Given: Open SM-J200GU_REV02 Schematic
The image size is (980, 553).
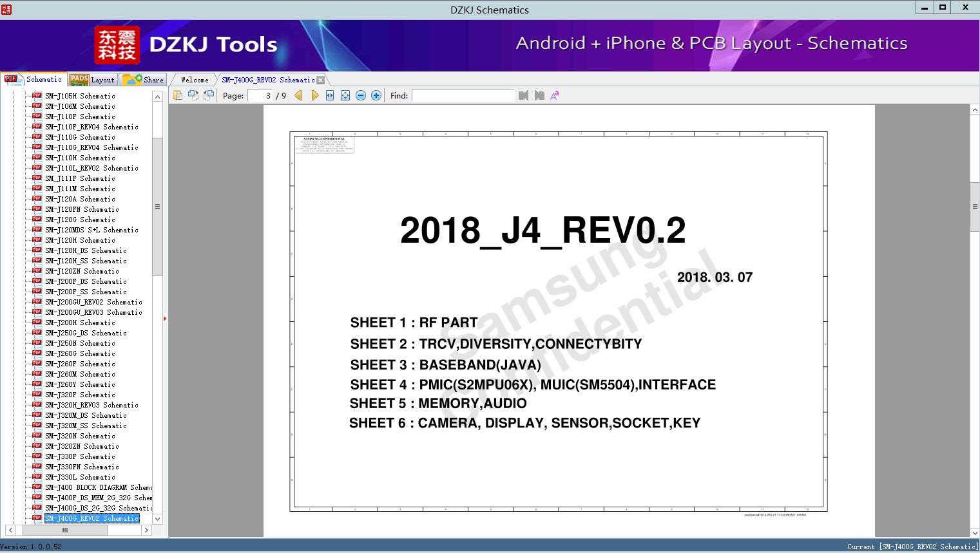Looking at the screenshot, I should click(x=93, y=302).
